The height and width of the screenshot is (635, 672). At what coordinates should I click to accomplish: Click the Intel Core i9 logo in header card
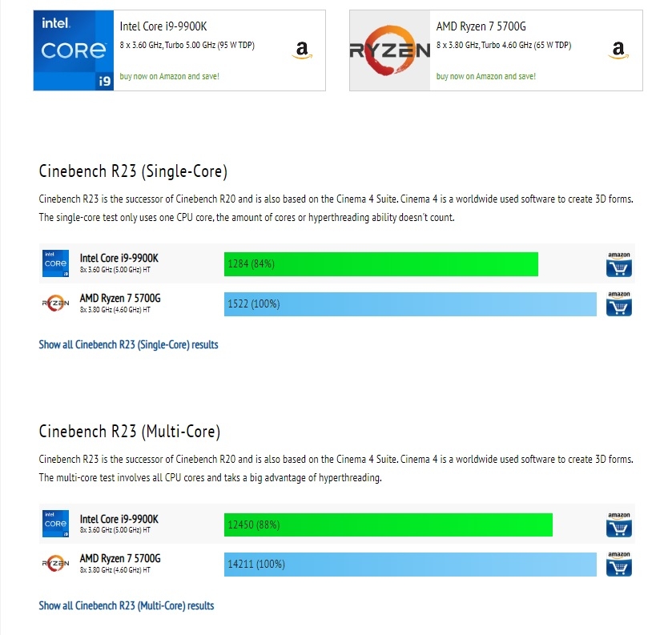(x=74, y=50)
